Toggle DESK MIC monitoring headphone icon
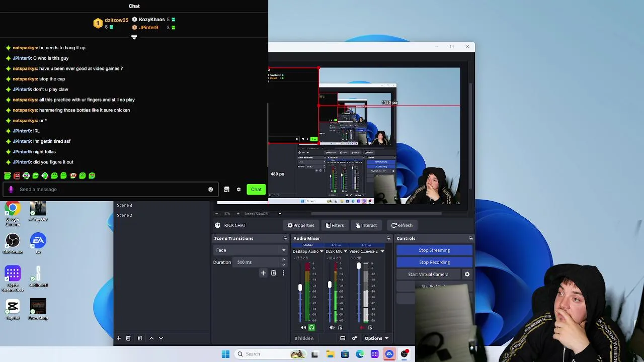The image size is (644, 362). click(340, 328)
